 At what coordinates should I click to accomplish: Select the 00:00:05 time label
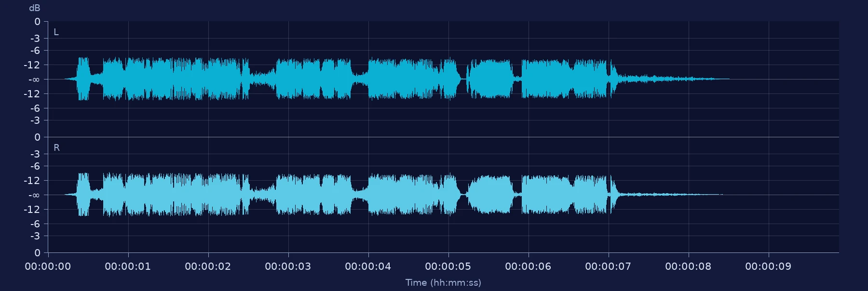click(x=448, y=266)
